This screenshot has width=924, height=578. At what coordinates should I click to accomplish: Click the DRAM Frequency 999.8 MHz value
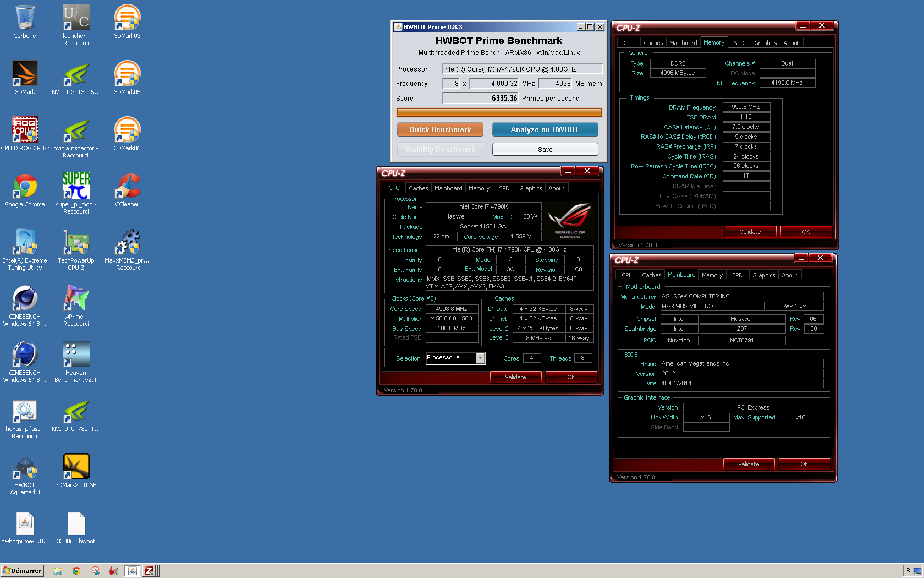[x=746, y=107]
